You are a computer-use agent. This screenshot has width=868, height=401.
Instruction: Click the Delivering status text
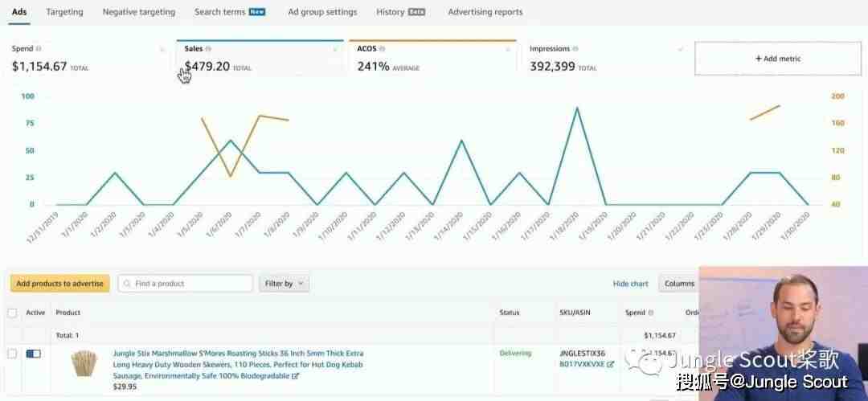pos(515,354)
